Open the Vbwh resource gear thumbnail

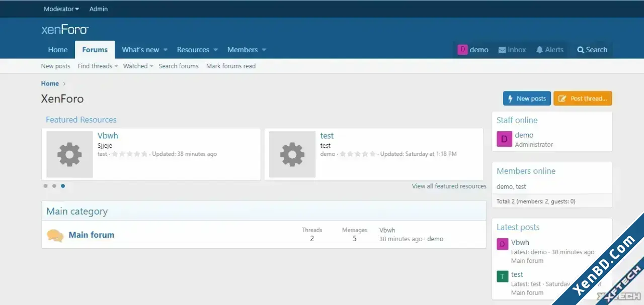click(69, 154)
